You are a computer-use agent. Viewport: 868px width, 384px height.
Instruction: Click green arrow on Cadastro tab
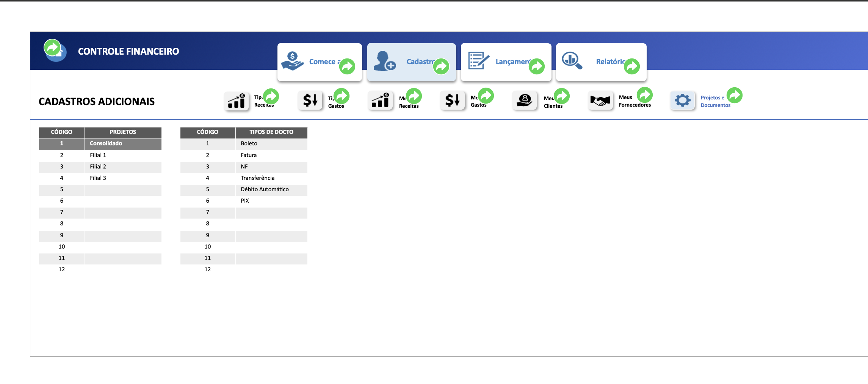coord(441,66)
